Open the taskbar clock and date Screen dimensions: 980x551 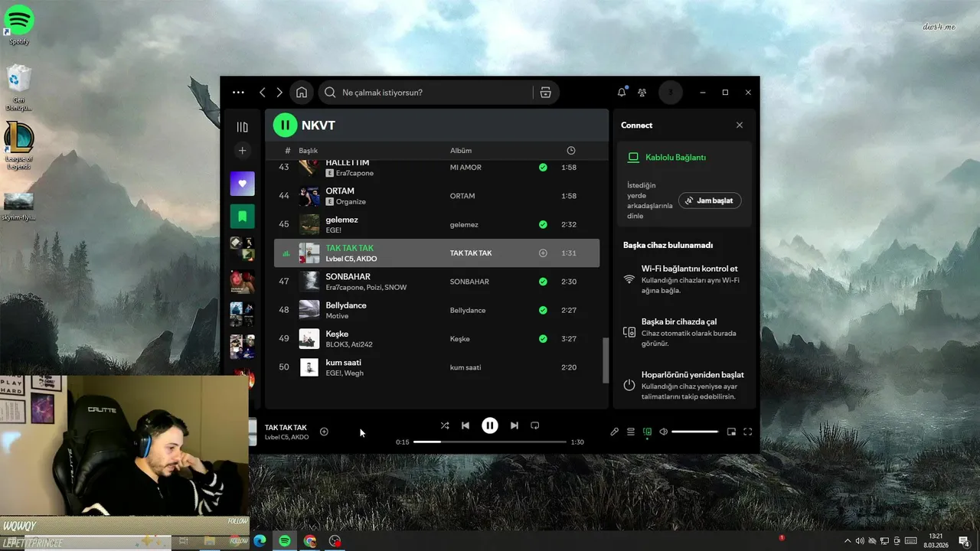tap(936, 541)
